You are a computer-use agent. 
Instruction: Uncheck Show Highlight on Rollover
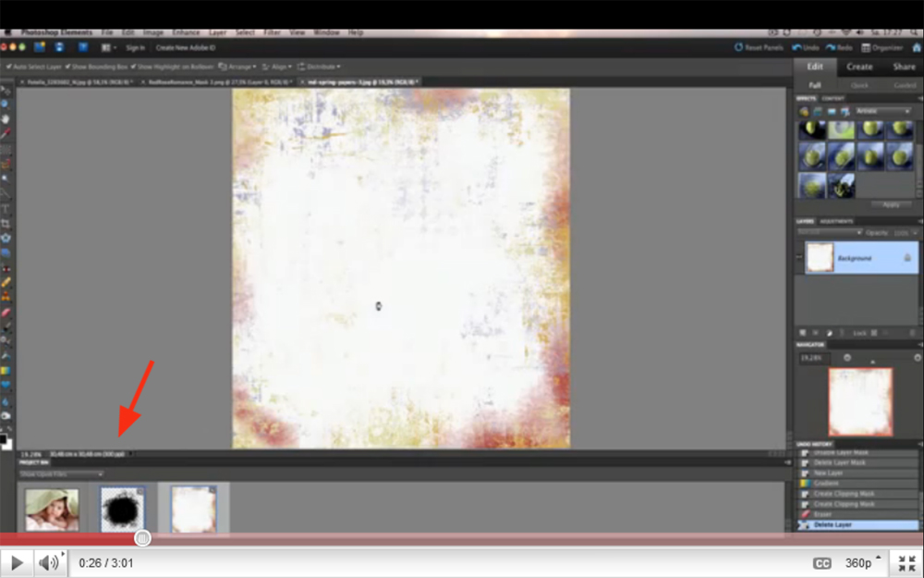click(x=131, y=66)
